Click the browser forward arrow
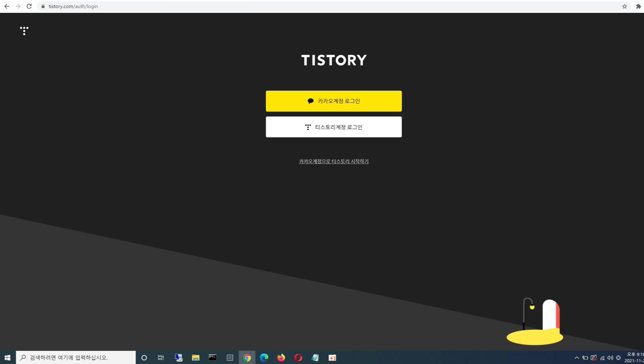 (x=18, y=6)
